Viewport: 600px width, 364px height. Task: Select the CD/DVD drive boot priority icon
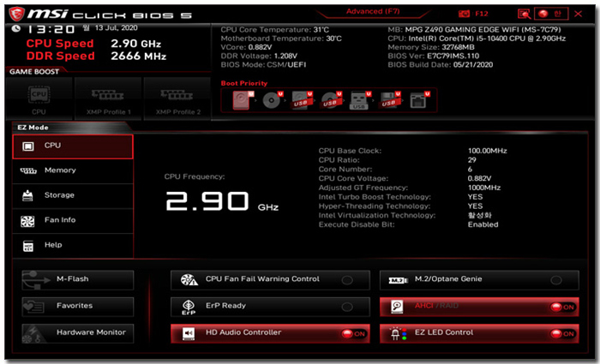273,100
